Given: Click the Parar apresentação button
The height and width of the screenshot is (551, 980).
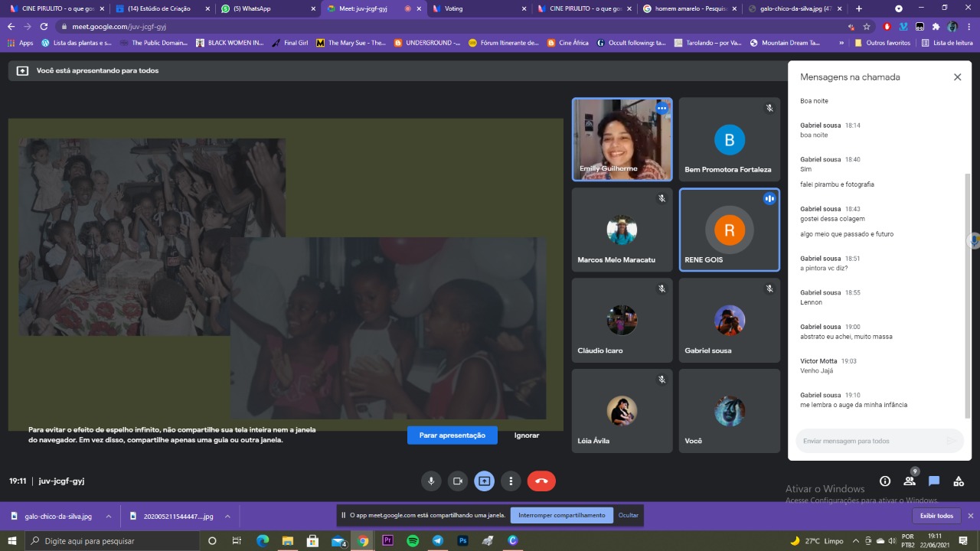Looking at the screenshot, I should pyautogui.click(x=452, y=435).
